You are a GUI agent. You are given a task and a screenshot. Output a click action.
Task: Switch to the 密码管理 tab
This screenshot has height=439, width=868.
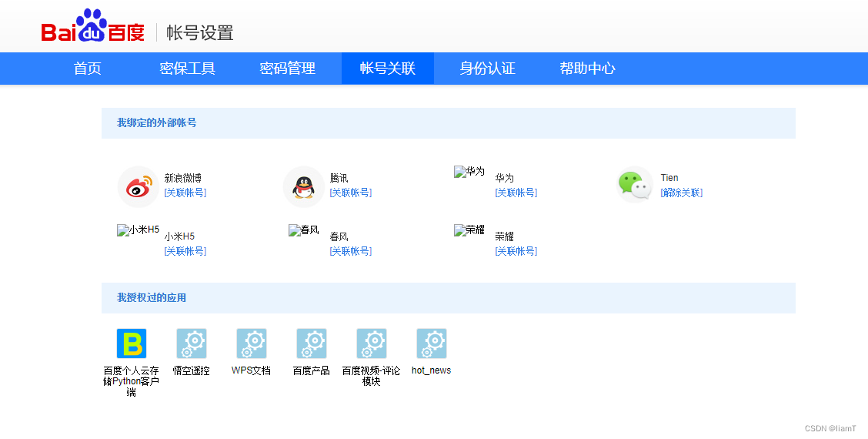point(287,69)
